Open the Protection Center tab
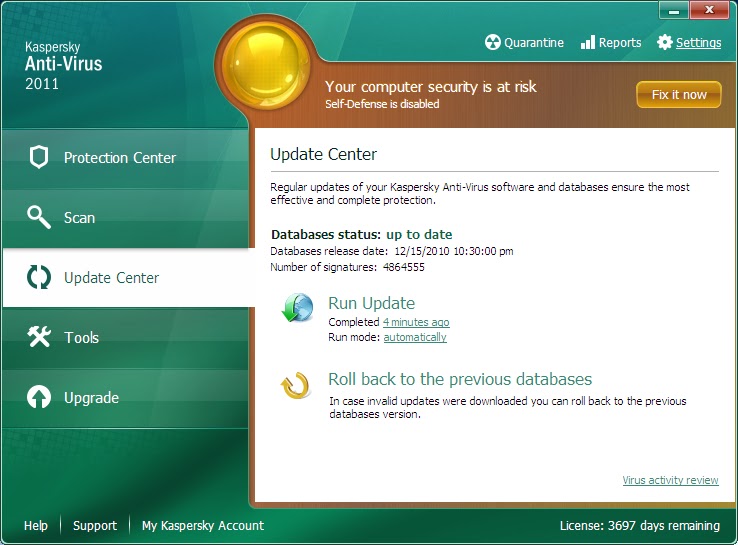The image size is (738, 545). (125, 158)
